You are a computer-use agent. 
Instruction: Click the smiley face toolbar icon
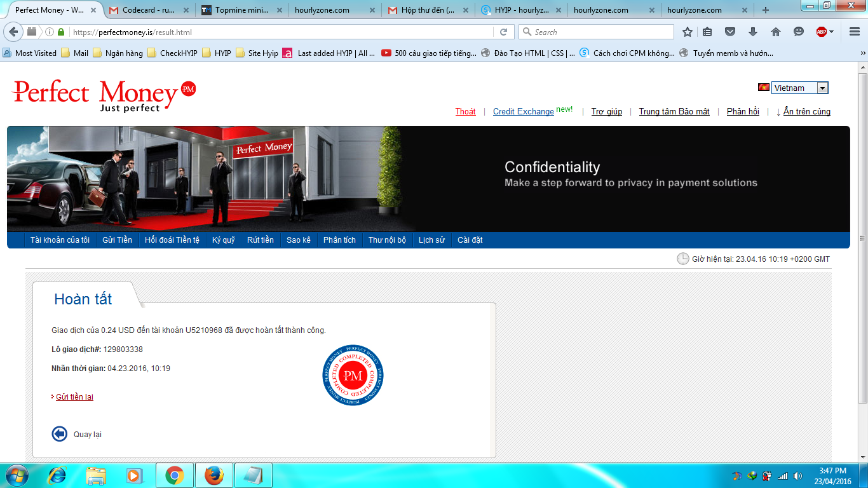pos(799,32)
